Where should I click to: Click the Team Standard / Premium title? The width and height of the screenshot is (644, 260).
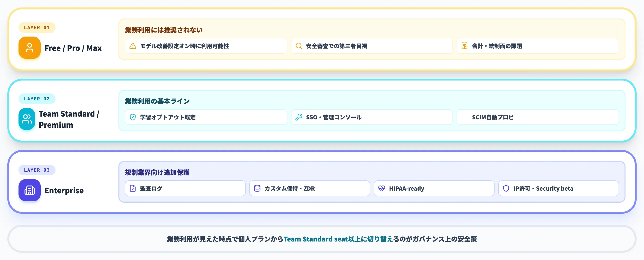[x=69, y=119]
